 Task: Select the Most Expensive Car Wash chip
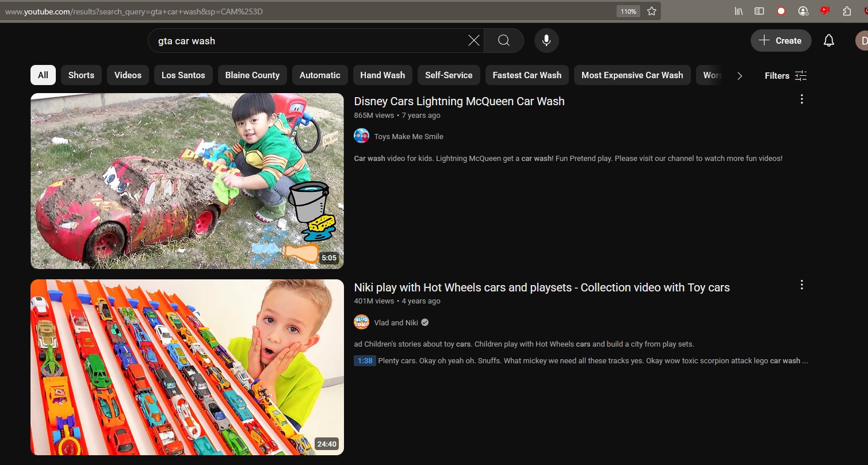point(632,75)
